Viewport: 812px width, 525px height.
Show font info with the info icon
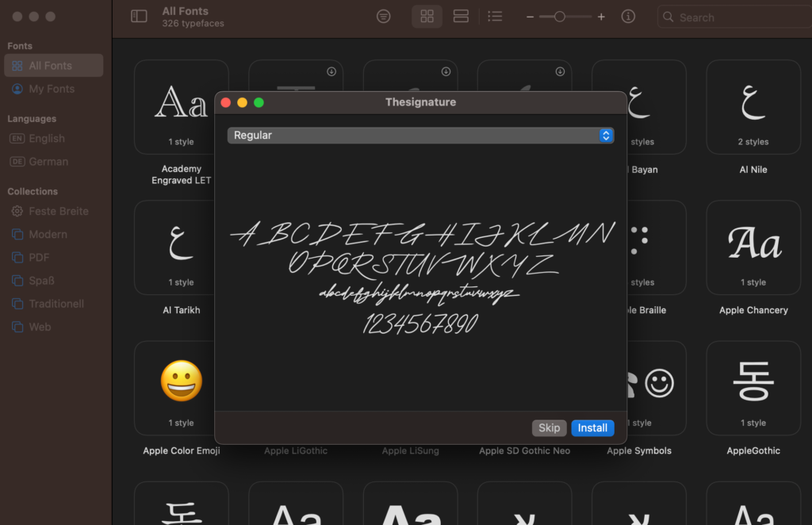coord(628,17)
